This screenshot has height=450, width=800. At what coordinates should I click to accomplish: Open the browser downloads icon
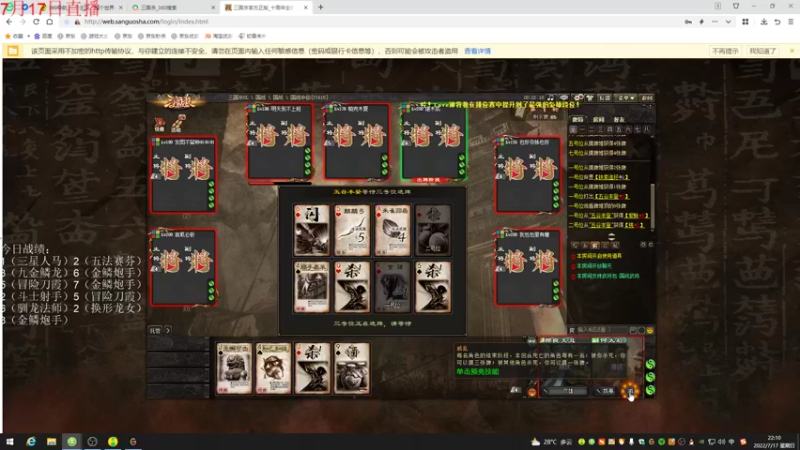pos(764,22)
